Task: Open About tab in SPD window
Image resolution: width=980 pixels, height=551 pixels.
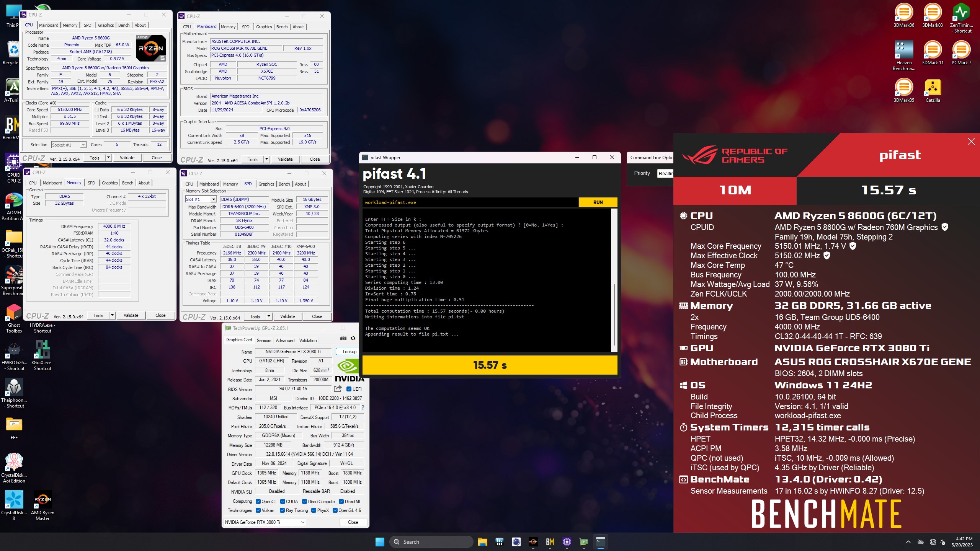Action: tap(301, 184)
